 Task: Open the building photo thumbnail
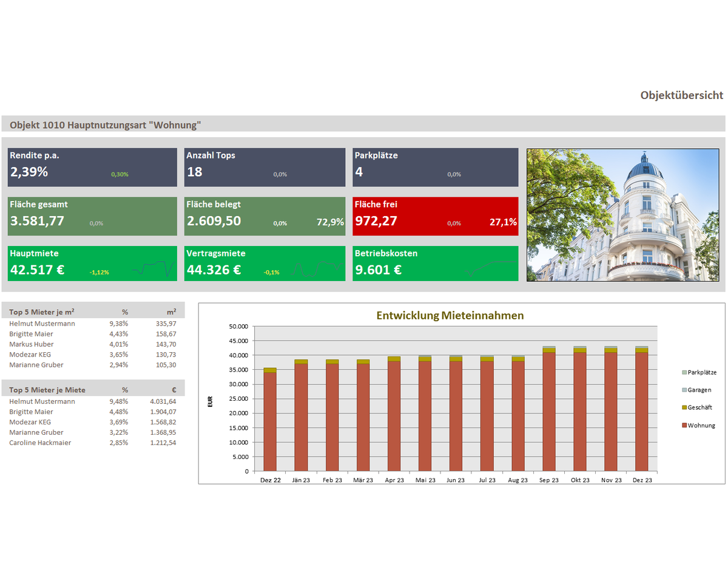(x=622, y=215)
